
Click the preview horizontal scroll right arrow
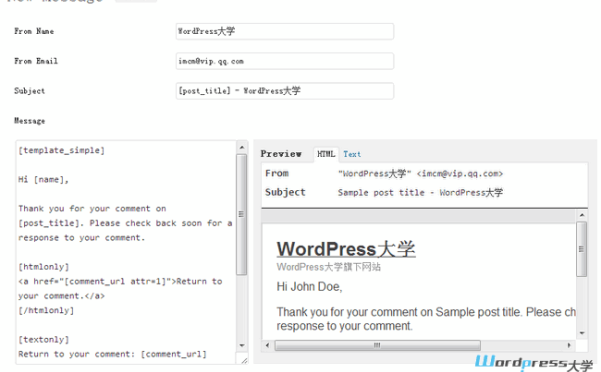coord(569,345)
